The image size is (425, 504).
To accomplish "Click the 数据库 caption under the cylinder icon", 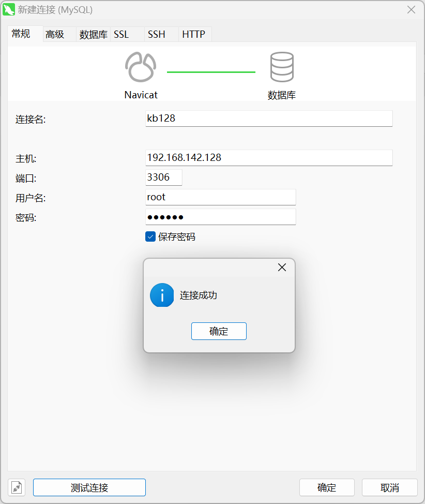I will point(282,95).
